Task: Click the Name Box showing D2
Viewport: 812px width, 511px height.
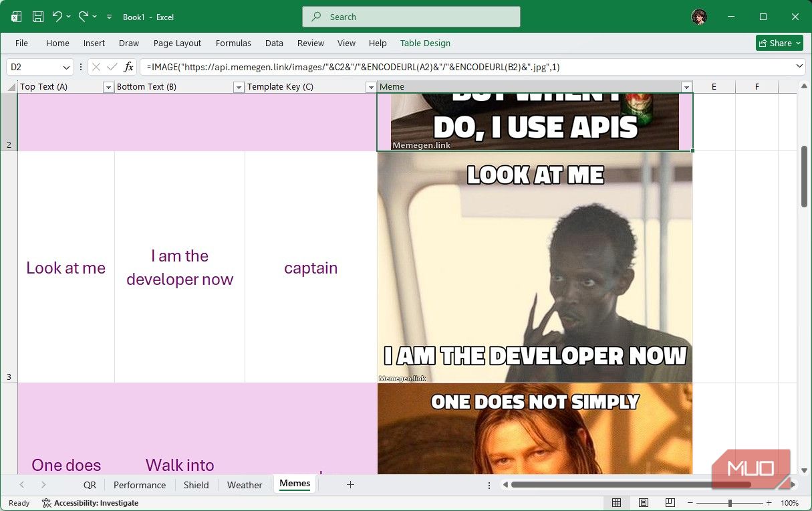Action: [33, 67]
